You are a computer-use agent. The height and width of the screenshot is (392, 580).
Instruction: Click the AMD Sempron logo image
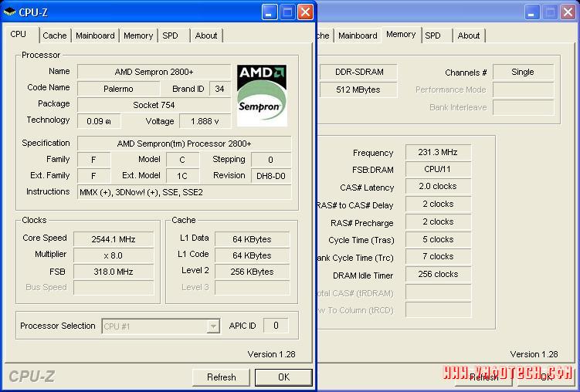(262, 96)
